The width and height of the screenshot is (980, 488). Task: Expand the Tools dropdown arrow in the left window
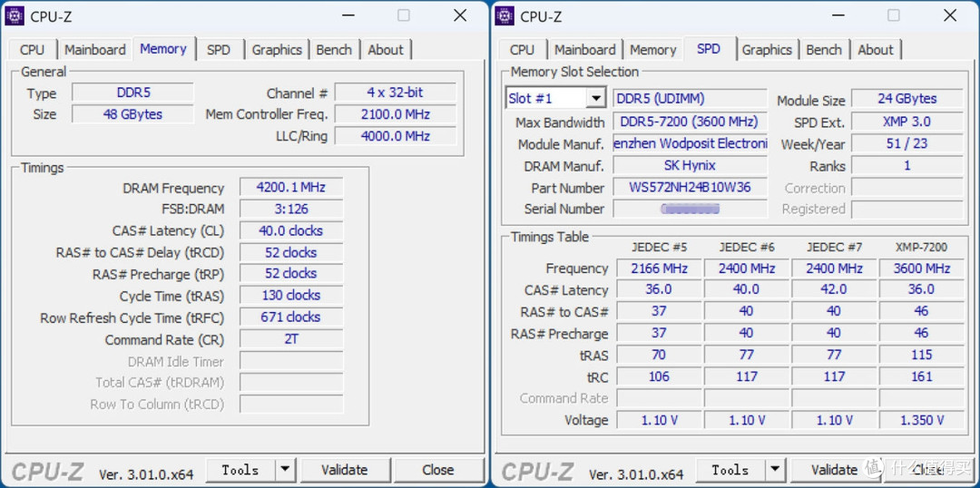(x=285, y=470)
